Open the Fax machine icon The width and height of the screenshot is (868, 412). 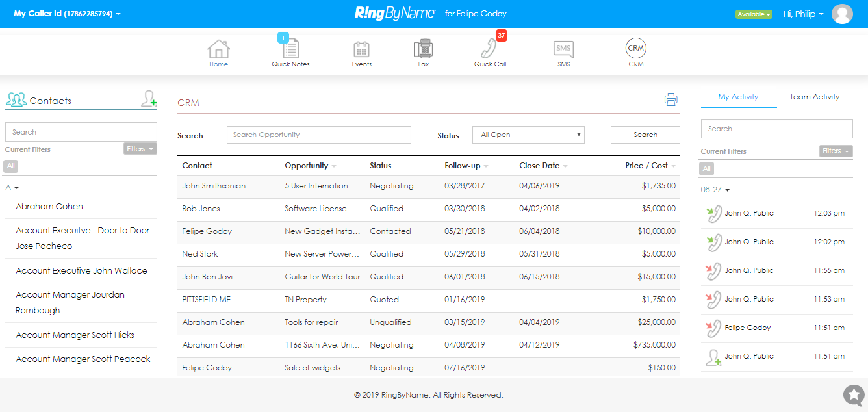coord(423,50)
